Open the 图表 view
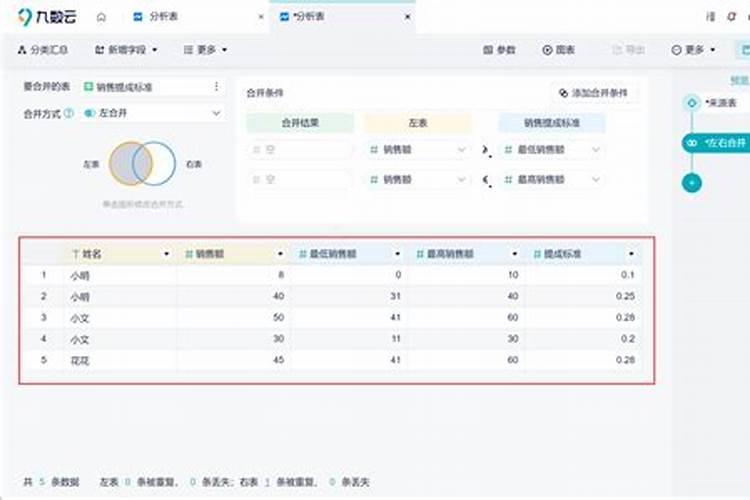 coord(559,50)
